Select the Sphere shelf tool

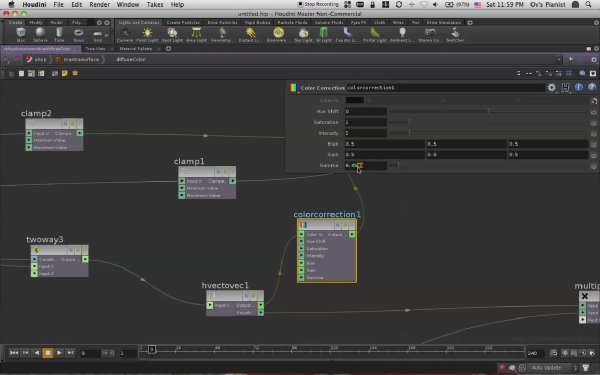(40, 34)
